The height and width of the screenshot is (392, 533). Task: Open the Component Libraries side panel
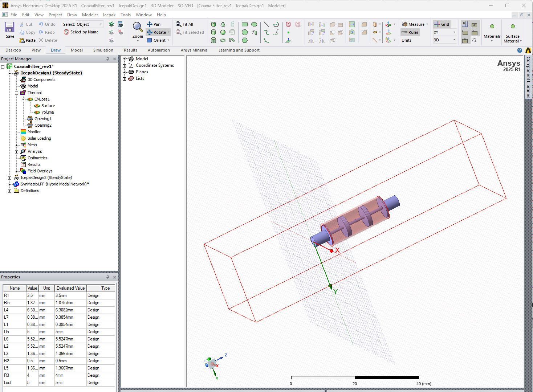point(528,77)
